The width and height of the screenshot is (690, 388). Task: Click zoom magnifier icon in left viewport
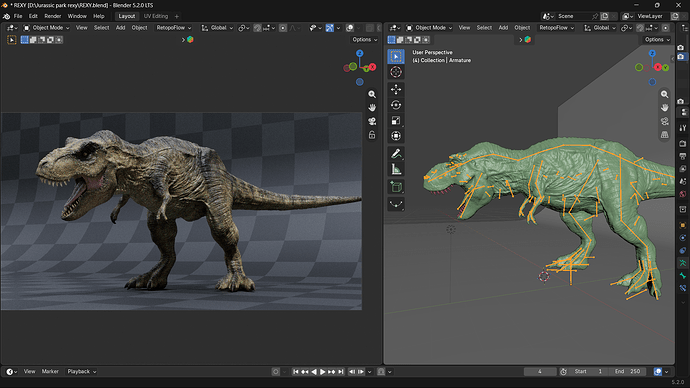(x=372, y=94)
